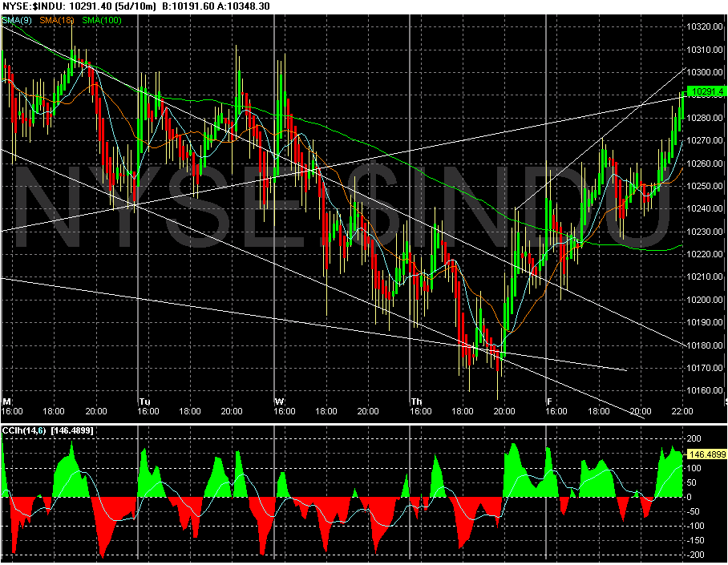Click the 10280.00 price axis label

[x=705, y=118]
